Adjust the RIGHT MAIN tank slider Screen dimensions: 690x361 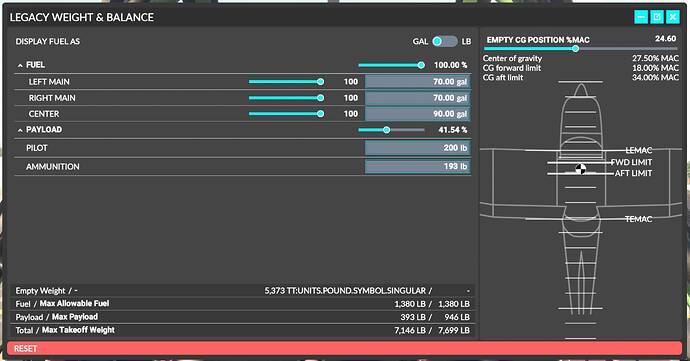pos(286,98)
